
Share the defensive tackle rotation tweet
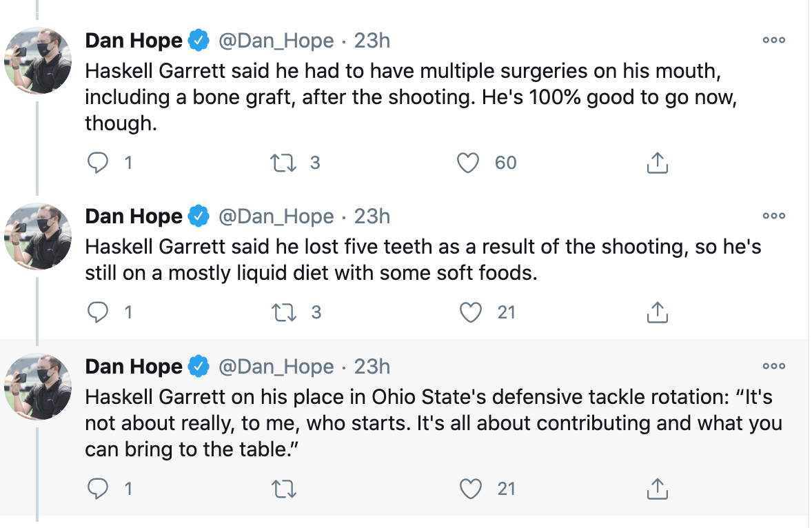click(x=658, y=489)
